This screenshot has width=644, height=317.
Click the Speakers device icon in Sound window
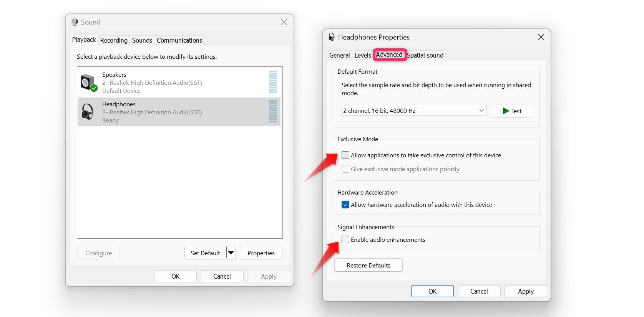88,83
